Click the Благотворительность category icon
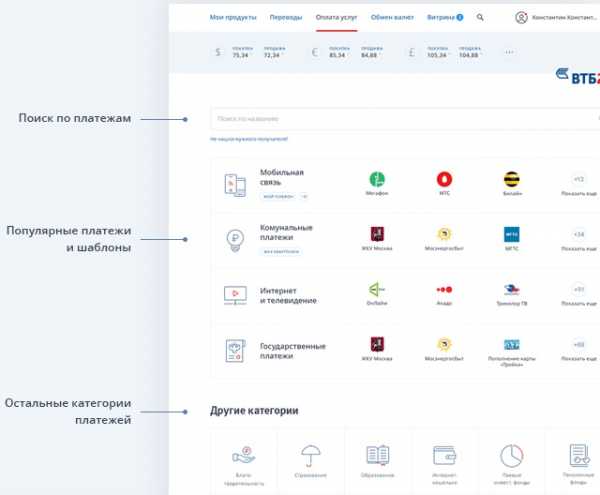This screenshot has height=495, width=600. (x=243, y=456)
